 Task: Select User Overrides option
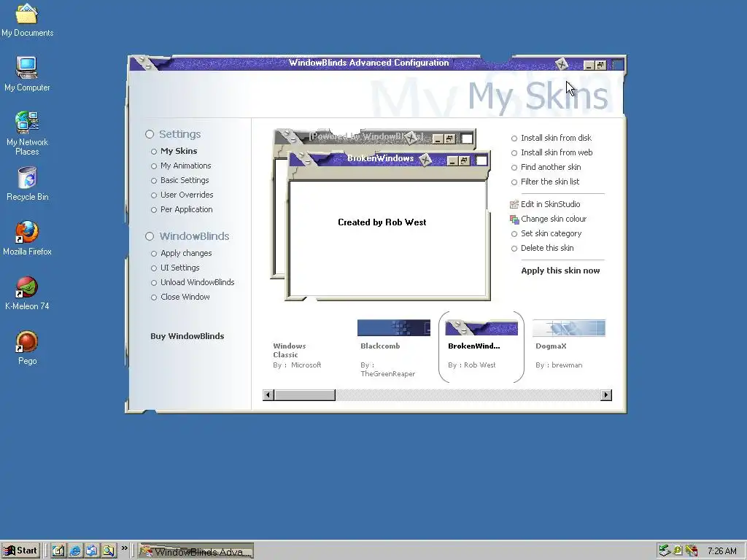[x=187, y=195]
